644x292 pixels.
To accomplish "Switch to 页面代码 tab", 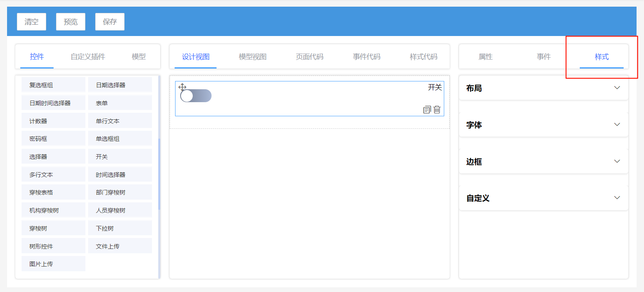I will (x=309, y=57).
